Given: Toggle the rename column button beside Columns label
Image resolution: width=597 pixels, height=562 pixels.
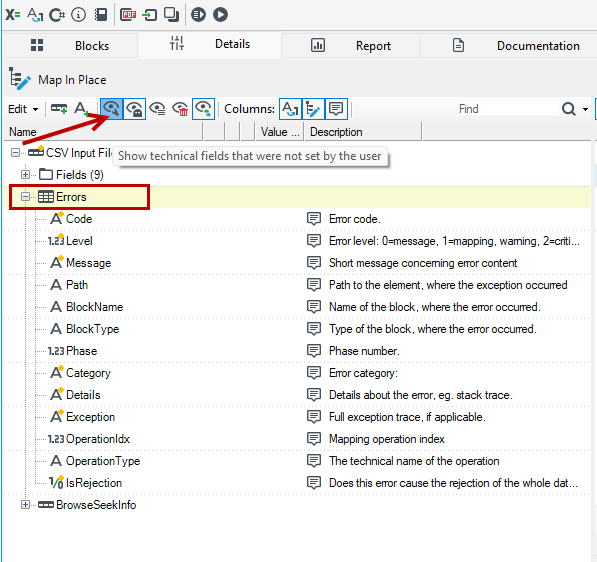Looking at the screenshot, I should tap(291, 109).
